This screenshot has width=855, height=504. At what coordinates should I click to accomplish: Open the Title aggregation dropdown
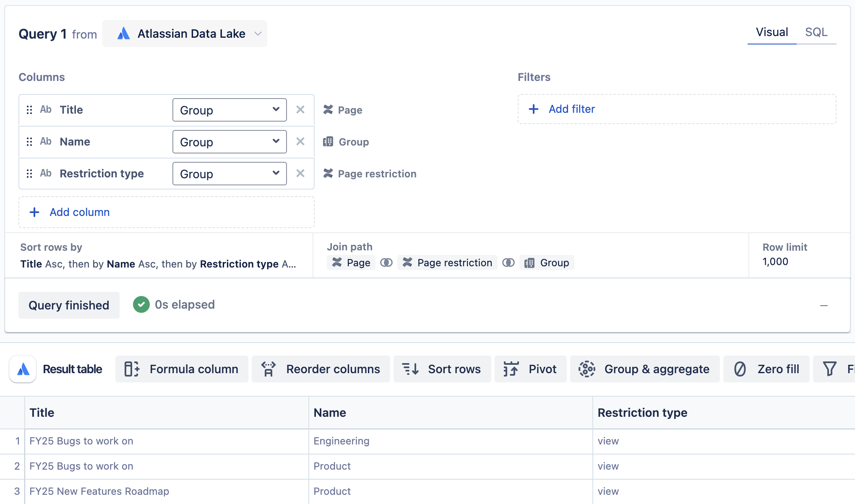pos(229,110)
